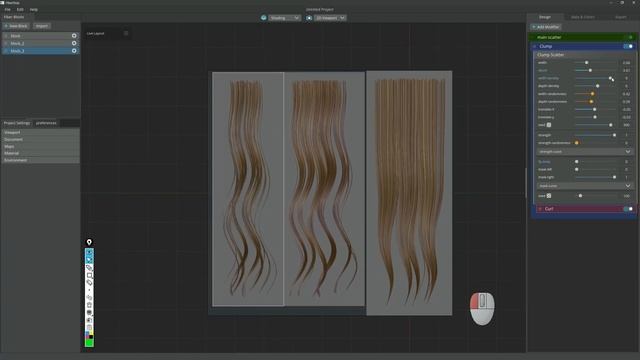Viewport: 640px width, 360px height.
Task: Click the upper seed value field
Action: coord(626,125)
